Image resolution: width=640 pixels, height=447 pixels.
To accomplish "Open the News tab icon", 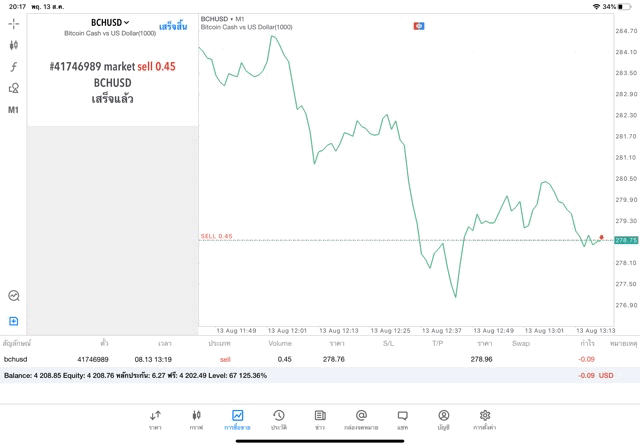I will point(319,418).
